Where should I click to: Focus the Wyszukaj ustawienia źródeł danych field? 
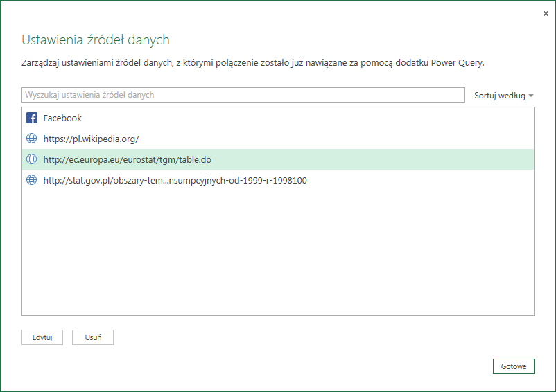pyautogui.click(x=243, y=95)
